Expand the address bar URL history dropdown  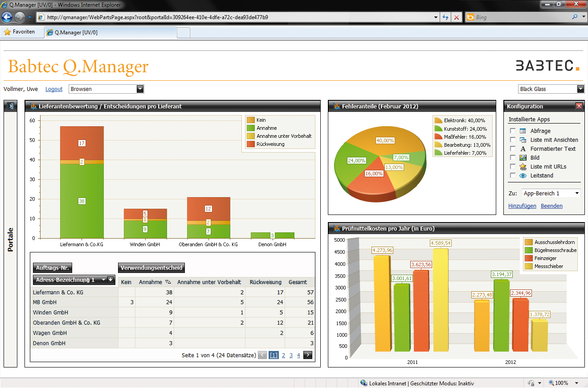coord(436,17)
